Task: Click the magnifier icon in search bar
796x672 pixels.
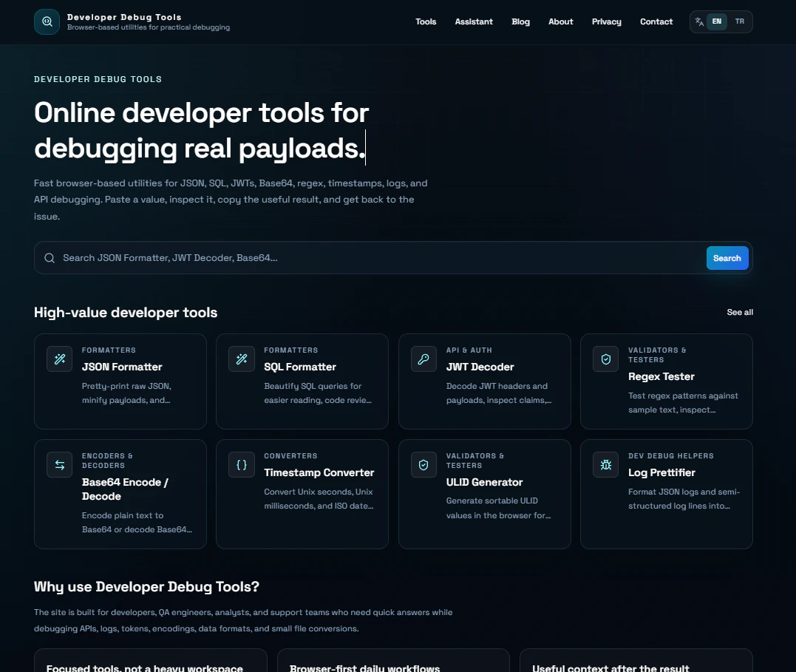Action: point(50,258)
